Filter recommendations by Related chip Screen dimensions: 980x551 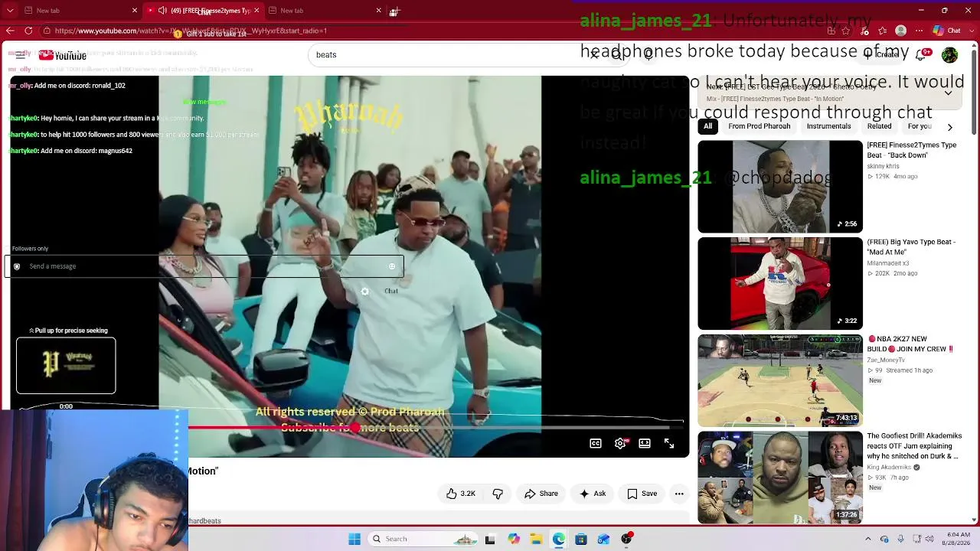(x=879, y=126)
